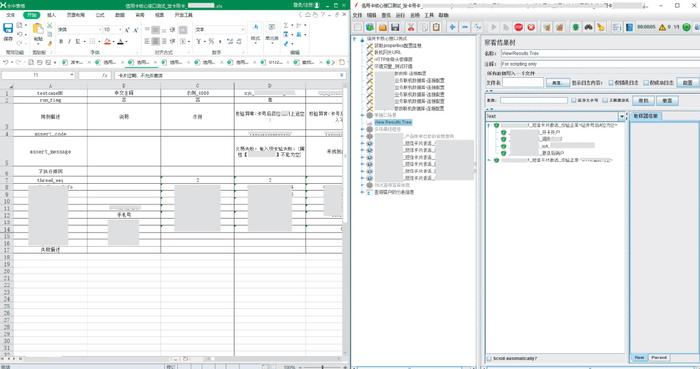This screenshot has width=700, height=369.
Task: Open the spreadsheet's Insert ribbon tab
Action: 51,15
